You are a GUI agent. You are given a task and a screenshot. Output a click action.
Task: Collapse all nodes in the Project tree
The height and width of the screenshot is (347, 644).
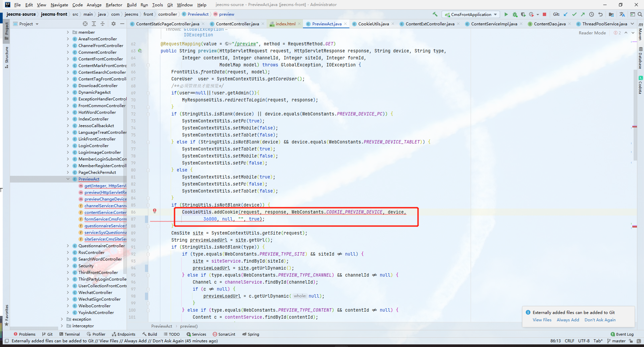click(x=103, y=24)
